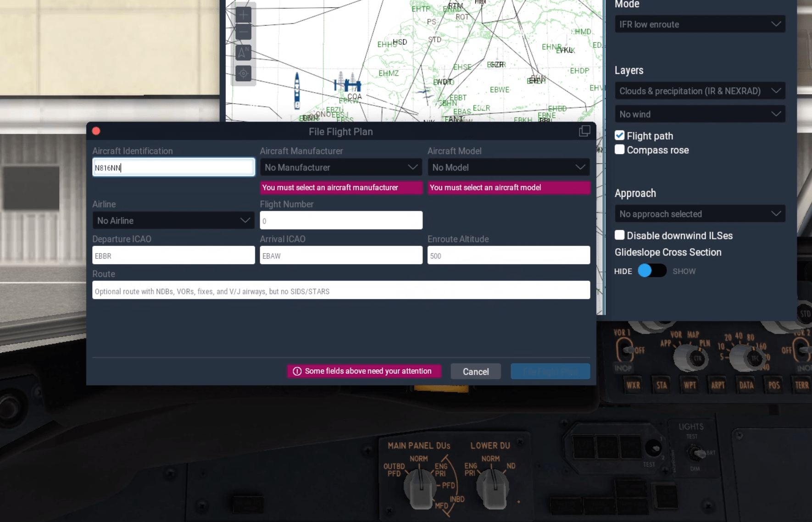812x522 pixels.
Task: Select the Enroute Altitude field showing 500
Action: click(508, 255)
